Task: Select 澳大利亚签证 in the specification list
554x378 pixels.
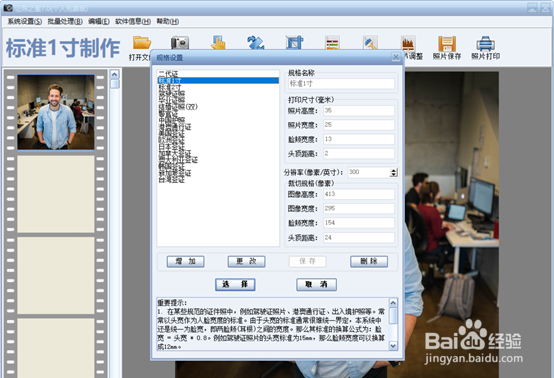Action: (218, 160)
